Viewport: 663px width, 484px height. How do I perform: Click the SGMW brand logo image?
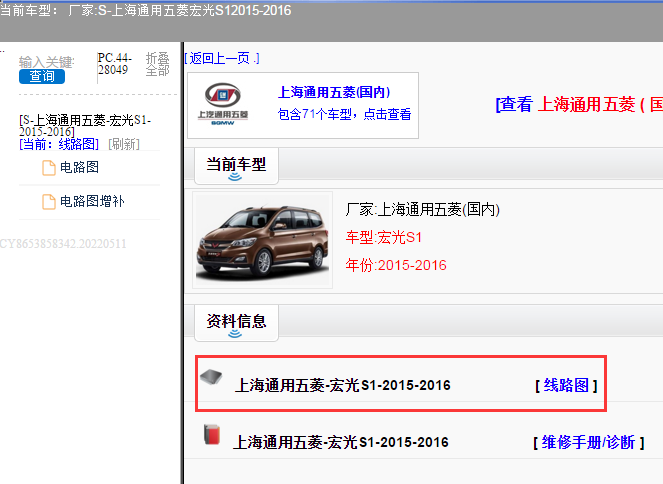(223, 104)
